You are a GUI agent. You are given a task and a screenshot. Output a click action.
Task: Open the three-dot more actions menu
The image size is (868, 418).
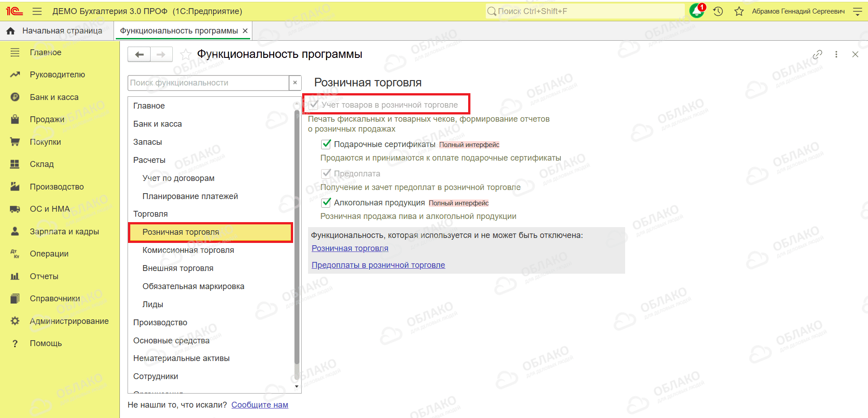836,54
